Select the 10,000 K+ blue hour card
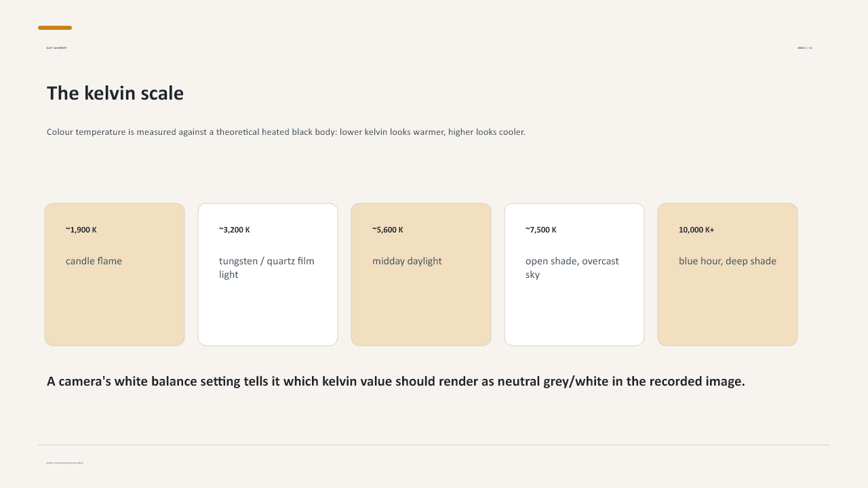 (x=728, y=274)
